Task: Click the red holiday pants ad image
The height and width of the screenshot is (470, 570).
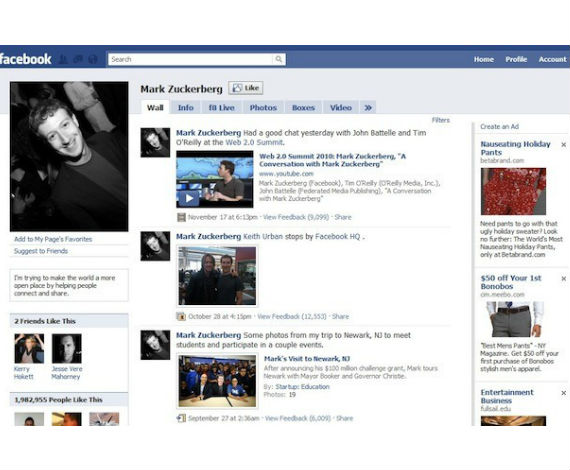Action: pos(513,191)
